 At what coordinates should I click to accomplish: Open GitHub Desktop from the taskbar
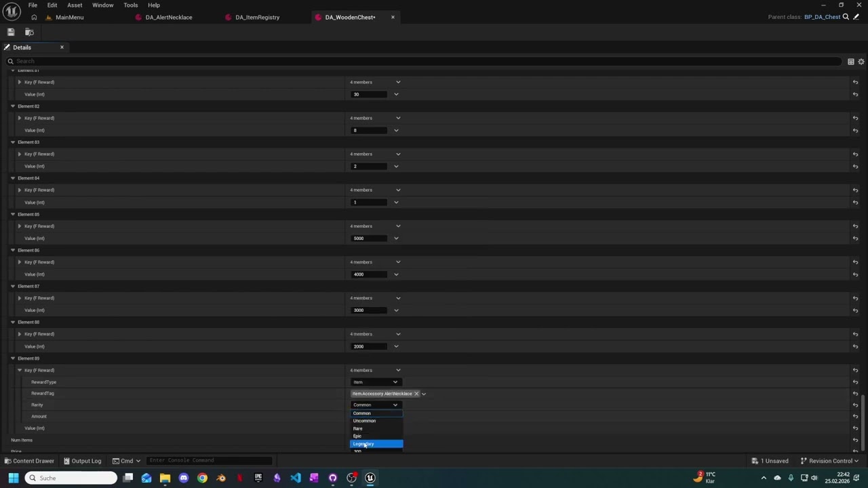tap(332, 478)
